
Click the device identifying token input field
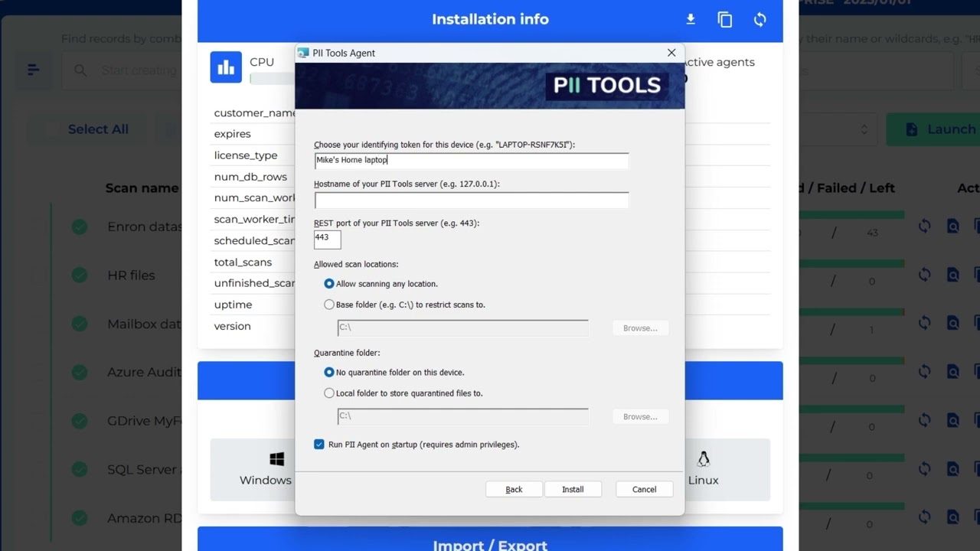[472, 161]
